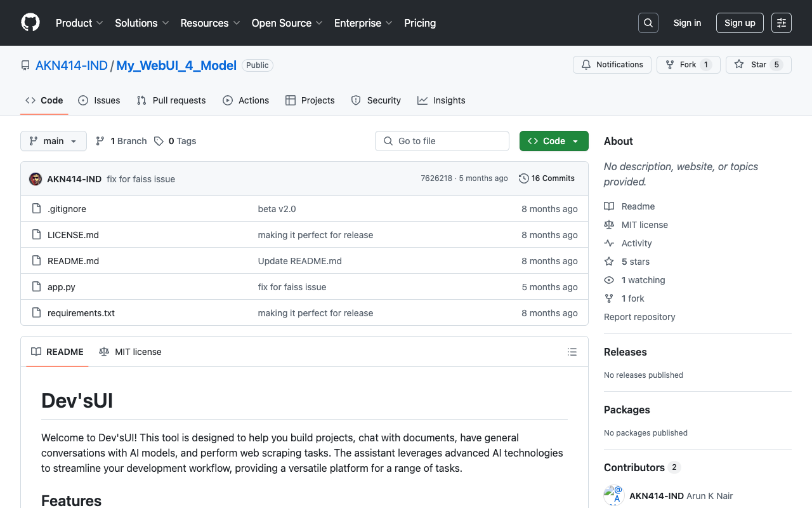
Task: Open the My_WebUI_4_Model repository link
Action: click(176, 65)
